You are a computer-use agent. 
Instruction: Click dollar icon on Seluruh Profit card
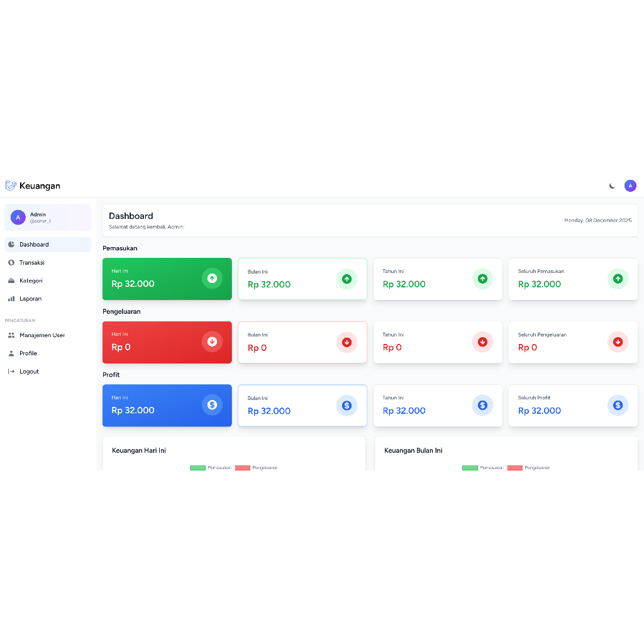[x=618, y=406]
